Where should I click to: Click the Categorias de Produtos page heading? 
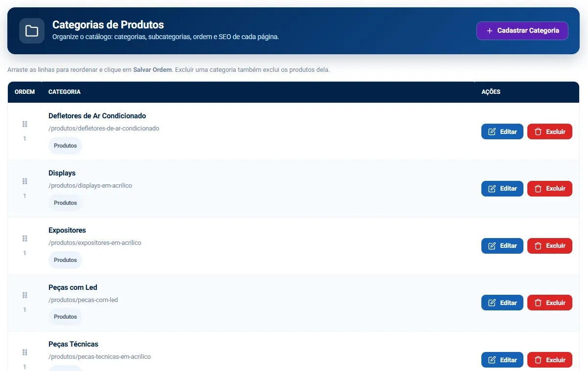coord(108,24)
